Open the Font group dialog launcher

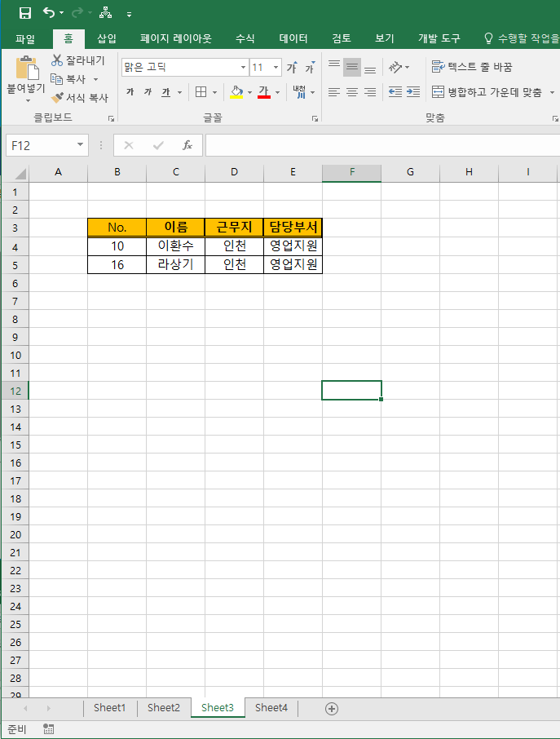click(x=315, y=119)
